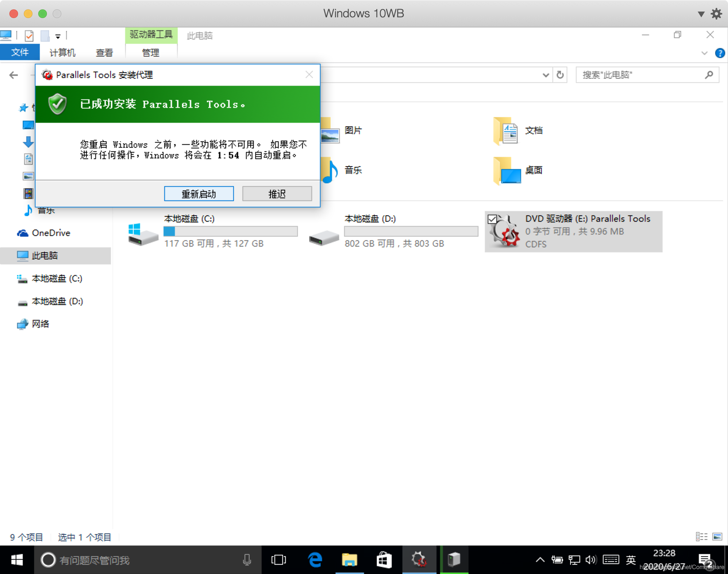
Task: Switch to the large icons view toggle
Action: coord(717,537)
